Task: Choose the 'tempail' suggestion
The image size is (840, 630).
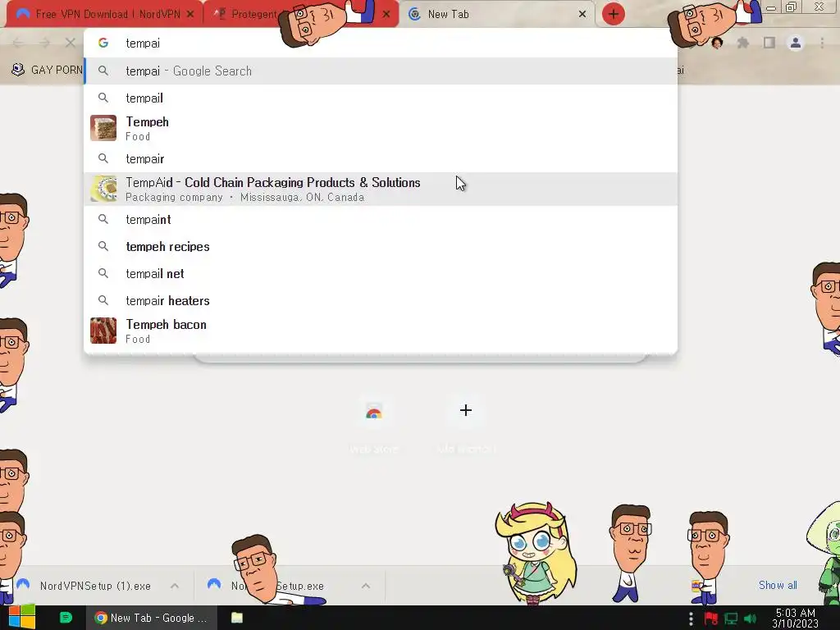Action: tap(381, 98)
